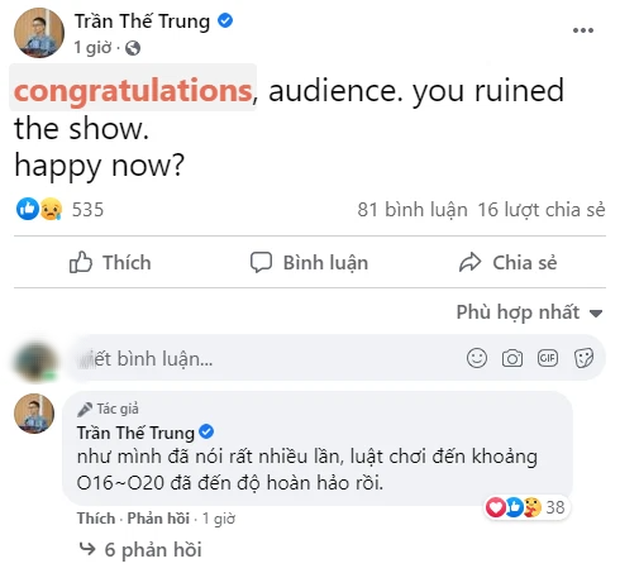Viewport: 620px width, 573px height.
Task: Open the three-dot post options menu
Action: tap(582, 31)
